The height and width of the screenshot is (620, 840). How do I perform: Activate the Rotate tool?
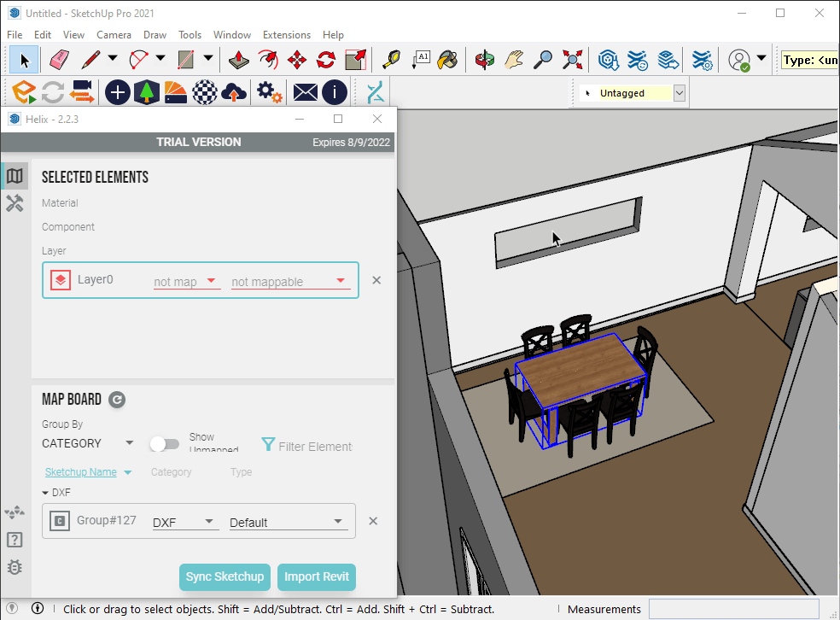click(326, 60)
